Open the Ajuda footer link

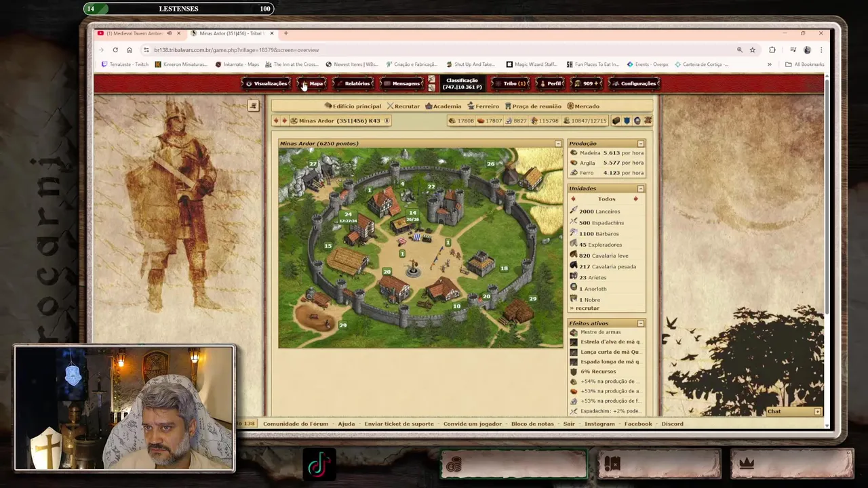pos(347,424)
